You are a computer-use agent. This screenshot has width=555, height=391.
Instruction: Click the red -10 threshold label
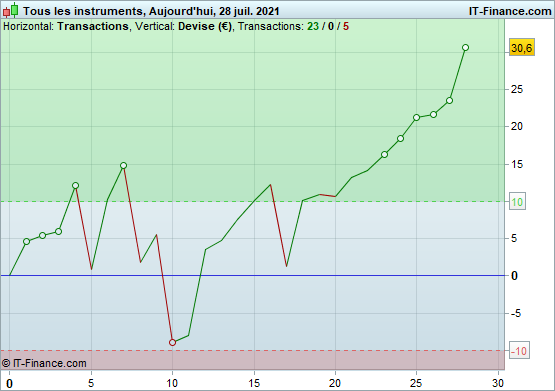click(x=519, y=351)
